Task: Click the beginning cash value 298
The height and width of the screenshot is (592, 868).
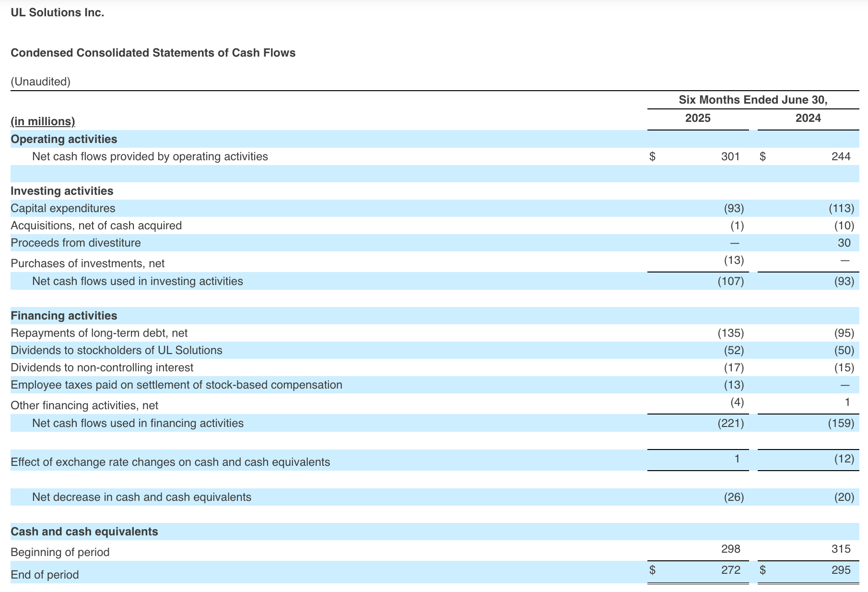Action: (x=730, y=549)
